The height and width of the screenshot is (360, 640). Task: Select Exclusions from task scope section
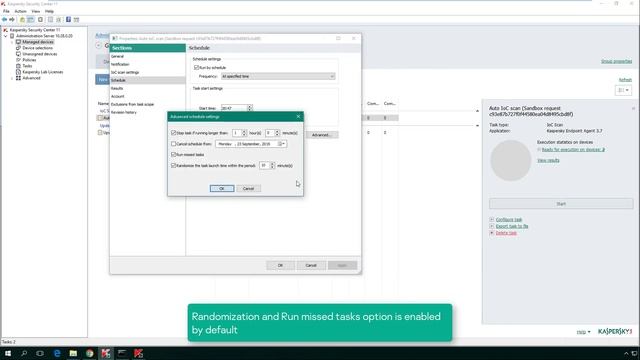pyautogui.click(x=132, y=104)
